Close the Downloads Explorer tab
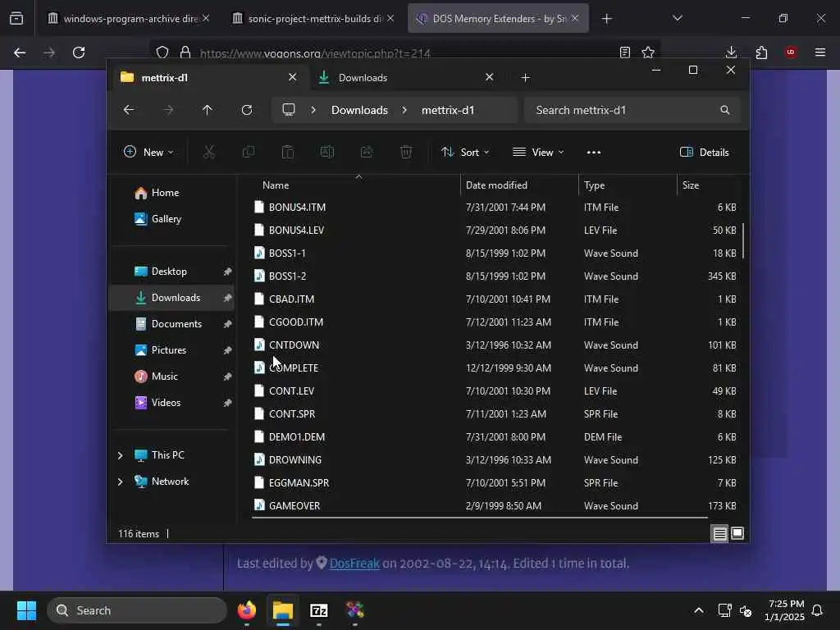 [489, 77]
